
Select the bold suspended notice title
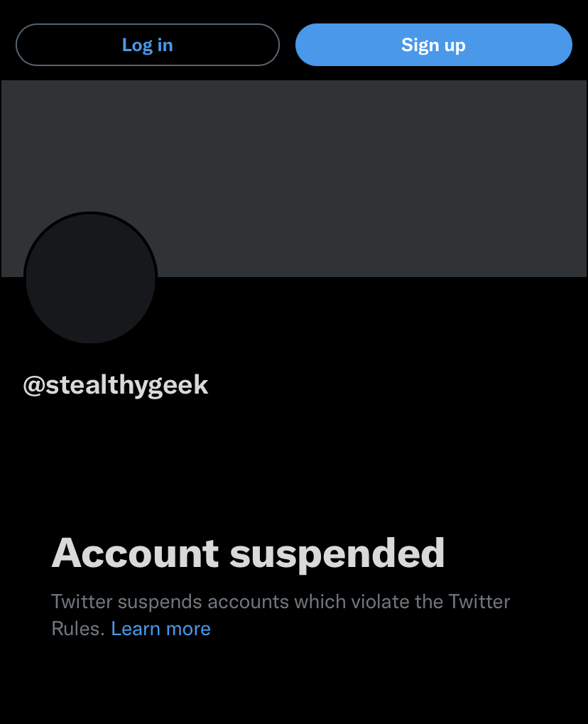pyautogui.click(x=249, y=553)
